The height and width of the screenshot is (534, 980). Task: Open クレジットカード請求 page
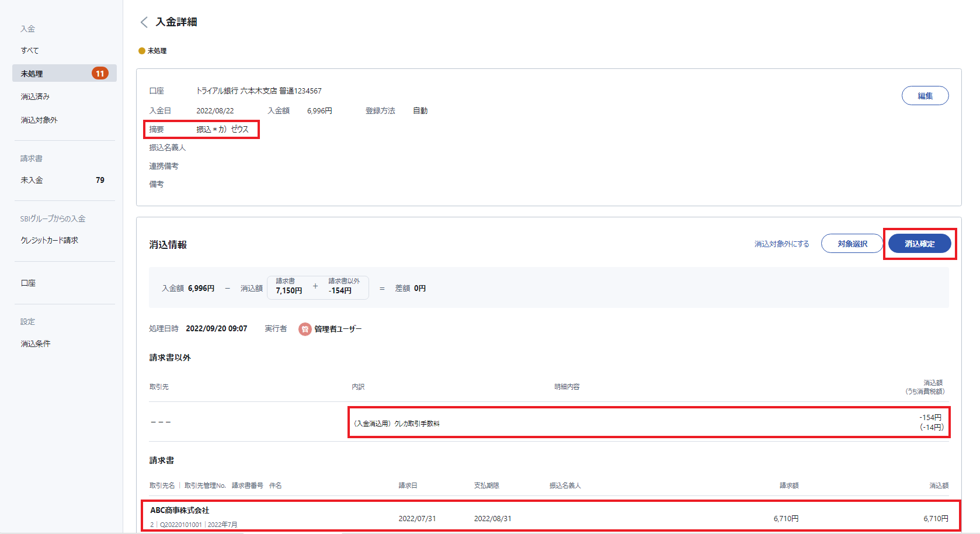tap(50, 240)
